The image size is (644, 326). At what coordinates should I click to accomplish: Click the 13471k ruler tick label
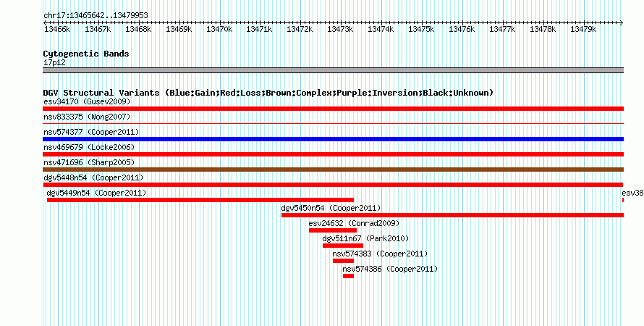tap(259, 29)
